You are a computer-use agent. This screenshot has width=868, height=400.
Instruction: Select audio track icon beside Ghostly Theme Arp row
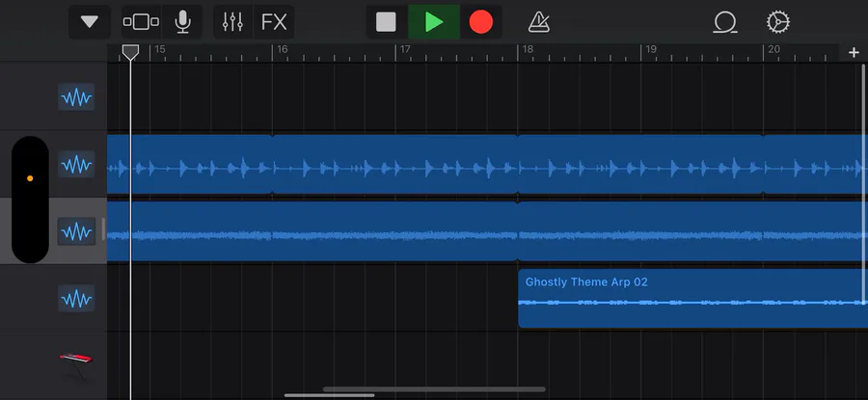click(x=76, y=299)
